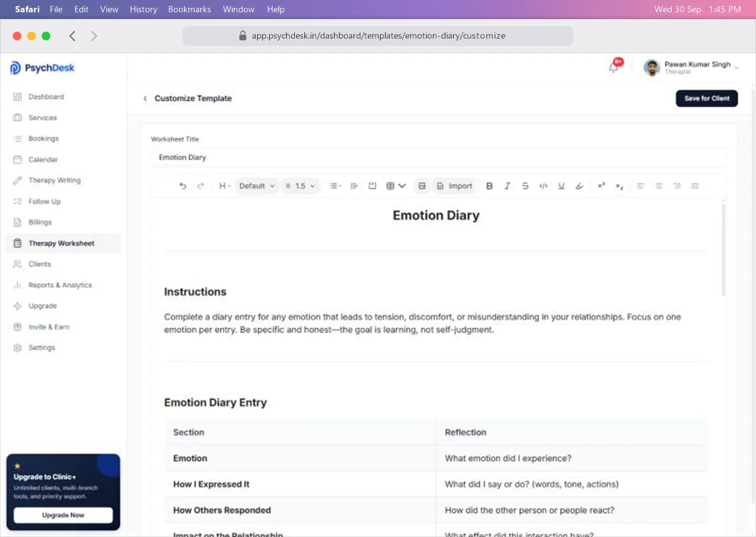Open Upgrade in the sidebar

[x=63, y=306]
